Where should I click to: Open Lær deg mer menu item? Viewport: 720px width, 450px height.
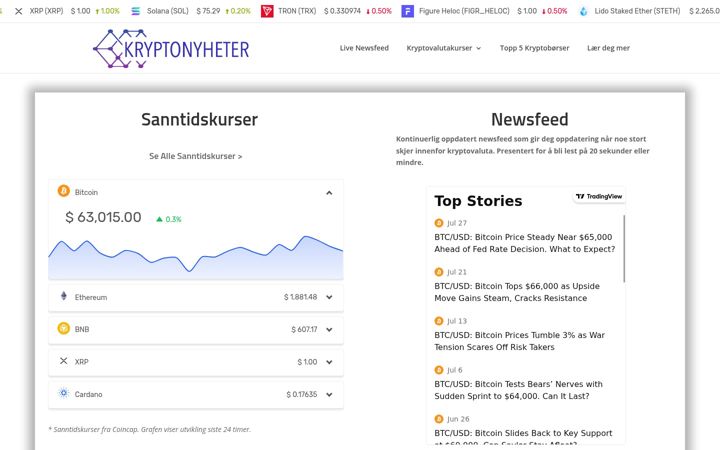coord(608,48)
